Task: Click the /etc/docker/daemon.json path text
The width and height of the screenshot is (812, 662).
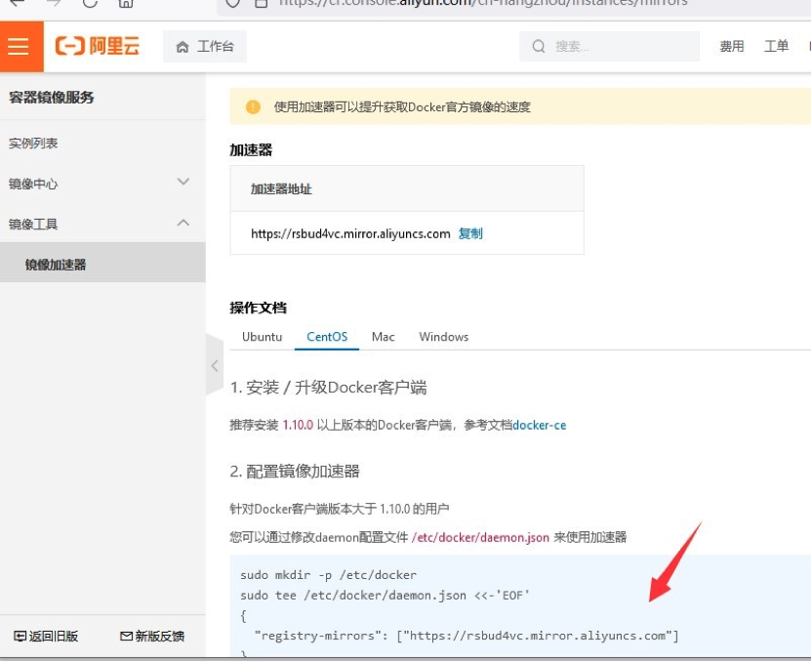Action: tap(480, 537)
